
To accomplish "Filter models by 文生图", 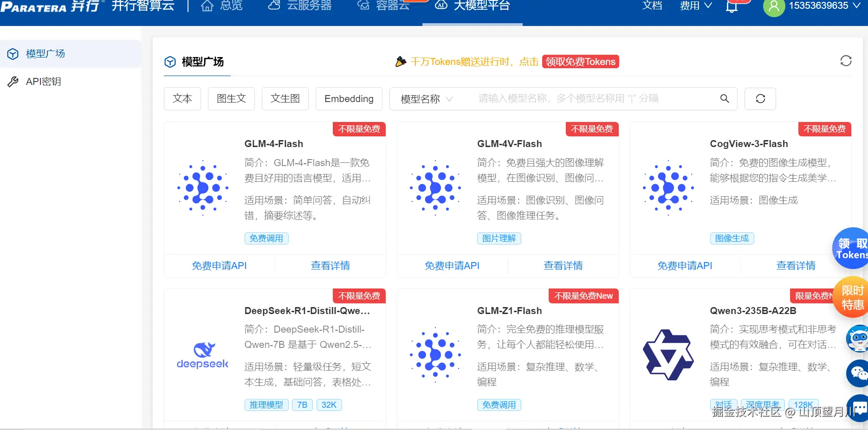I will pos(285,99).
